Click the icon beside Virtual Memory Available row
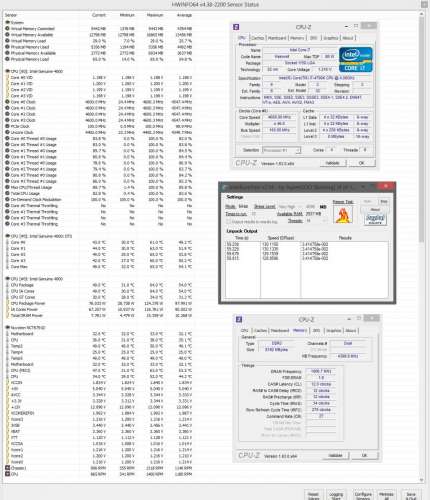The height and width of the screenshot is (500, 430). pyautogui.click(x=7, y=35)
